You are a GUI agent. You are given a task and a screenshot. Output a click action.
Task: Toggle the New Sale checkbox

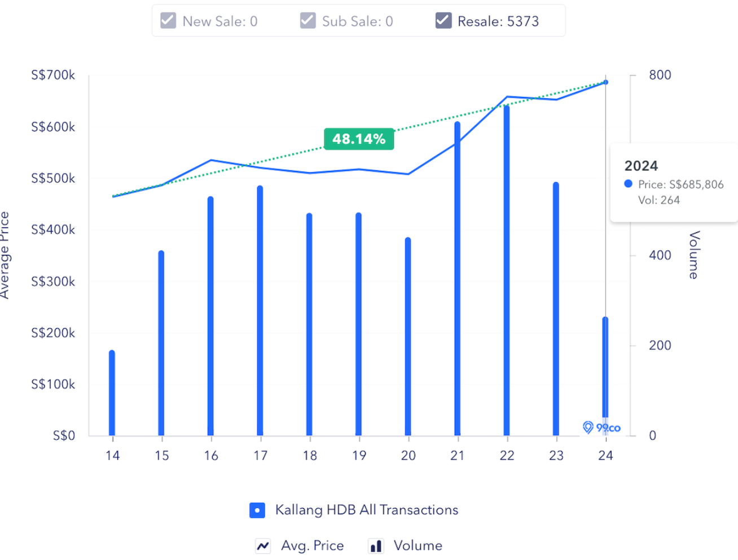pos(168,21)
